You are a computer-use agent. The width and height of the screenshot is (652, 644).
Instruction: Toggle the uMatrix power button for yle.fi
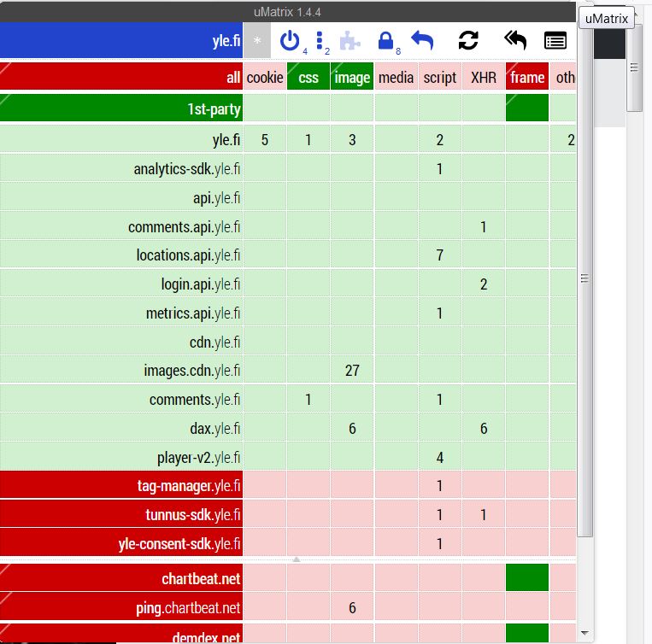pos(290,41)
